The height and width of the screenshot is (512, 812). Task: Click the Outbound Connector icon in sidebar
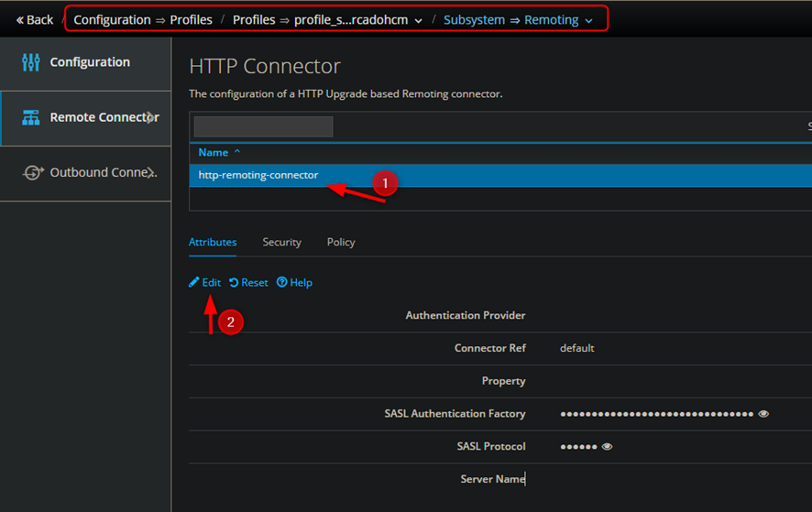33,173
